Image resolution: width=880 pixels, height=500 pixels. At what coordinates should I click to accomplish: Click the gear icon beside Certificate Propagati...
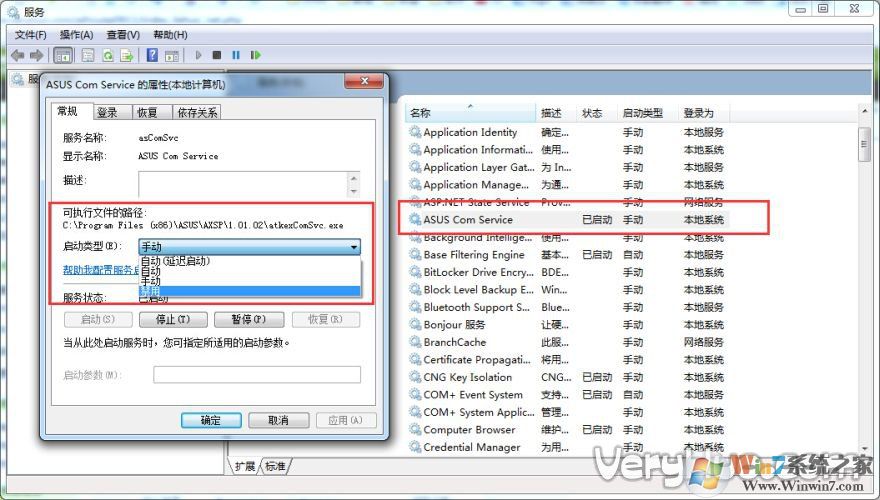coord(415,359)
